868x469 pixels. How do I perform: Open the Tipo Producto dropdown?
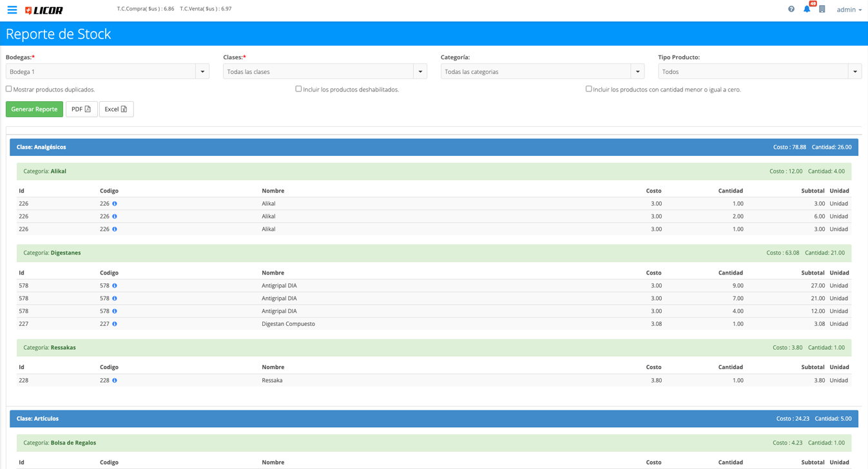759,72
